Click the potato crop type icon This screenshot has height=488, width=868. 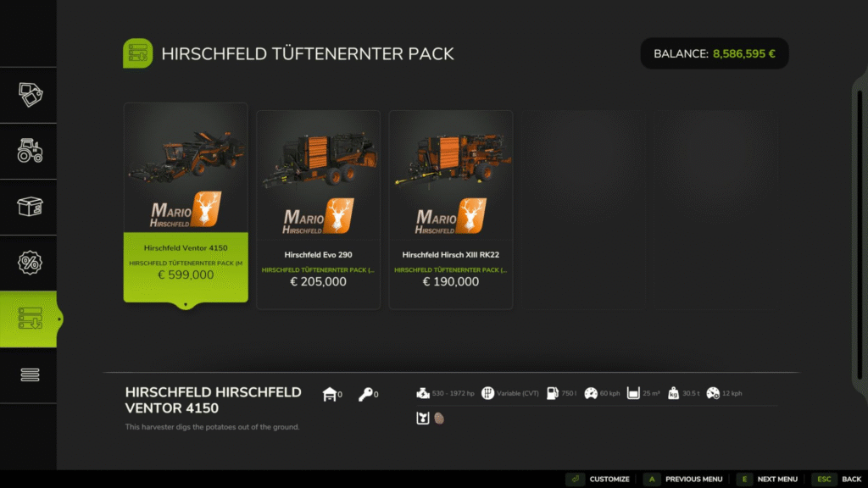click(439, 419)
